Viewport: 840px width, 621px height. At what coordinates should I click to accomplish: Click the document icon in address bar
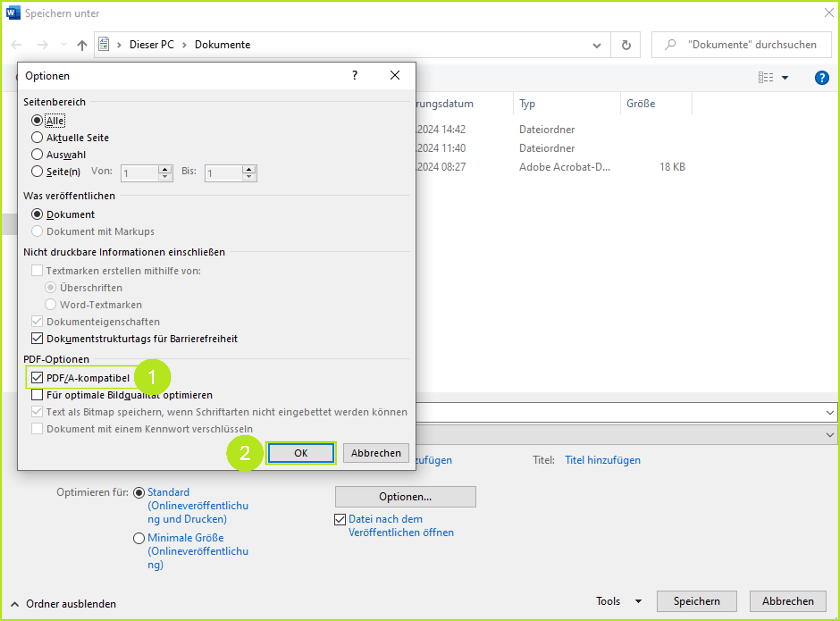point(104,44)
